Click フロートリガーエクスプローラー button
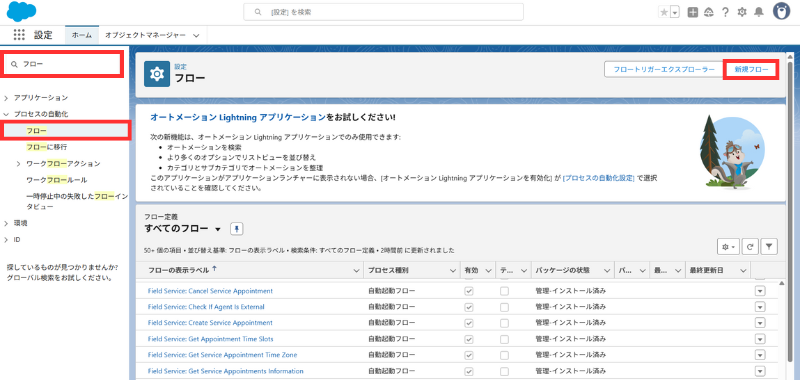 click(x=664, y=69)
